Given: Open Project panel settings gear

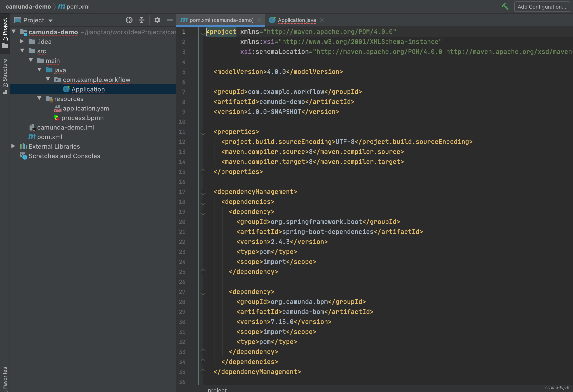Looking at the screenshot, I should click(157, 20).
